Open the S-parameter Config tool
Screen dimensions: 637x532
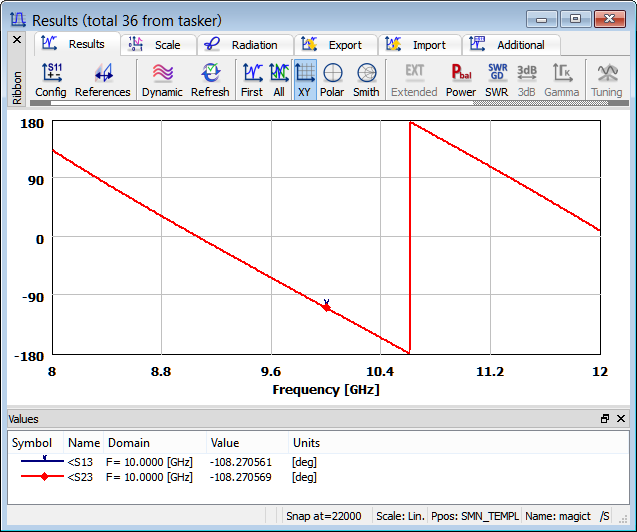tap(50, 80)
